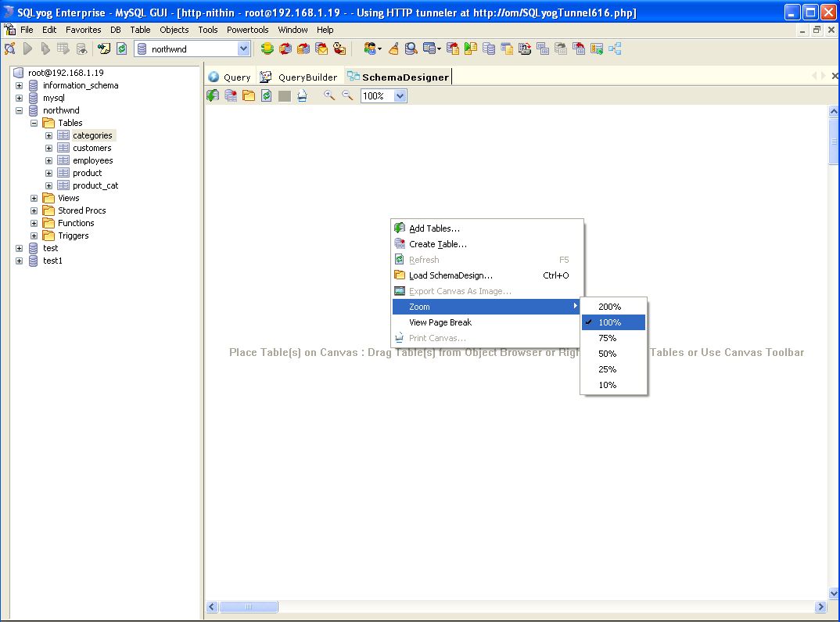Click the zoom-in magnifier in canvas toolbar

pos(329,95)
